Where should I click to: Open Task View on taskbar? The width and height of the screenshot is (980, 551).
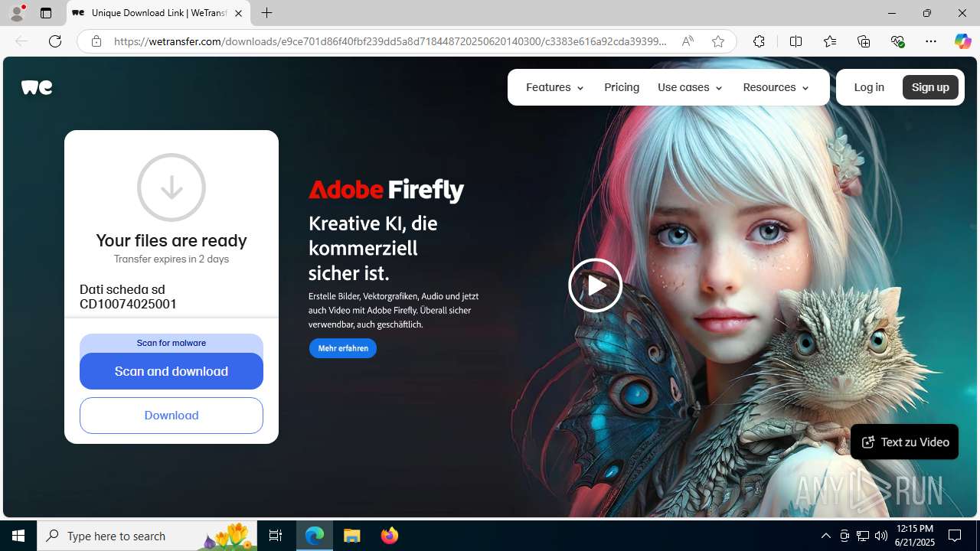click(276, 536)
